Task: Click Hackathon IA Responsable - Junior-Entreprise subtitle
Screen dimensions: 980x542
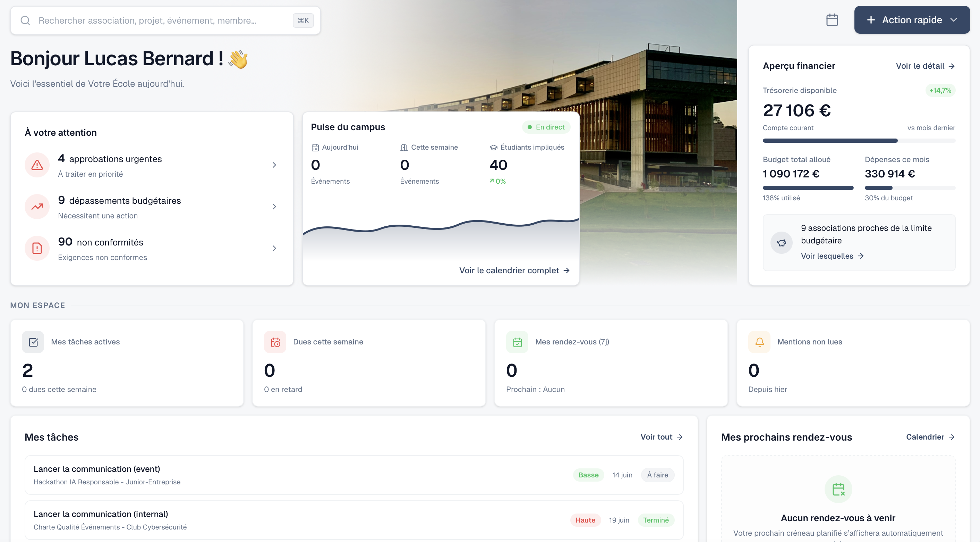Action: point(107,482)
